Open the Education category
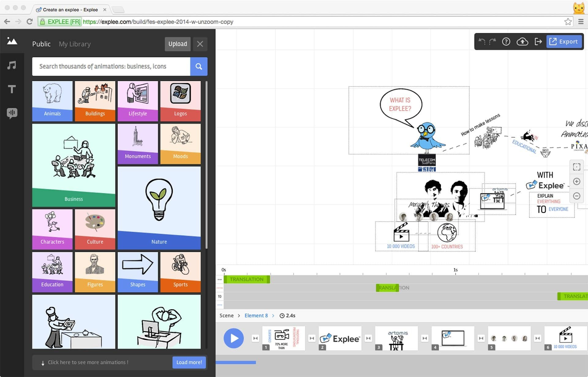 click(52, 272)
